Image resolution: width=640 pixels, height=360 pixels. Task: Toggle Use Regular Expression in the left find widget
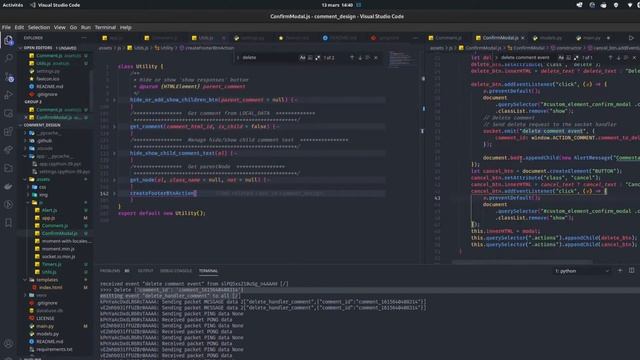pyautogui.click(x=317, y=58)
